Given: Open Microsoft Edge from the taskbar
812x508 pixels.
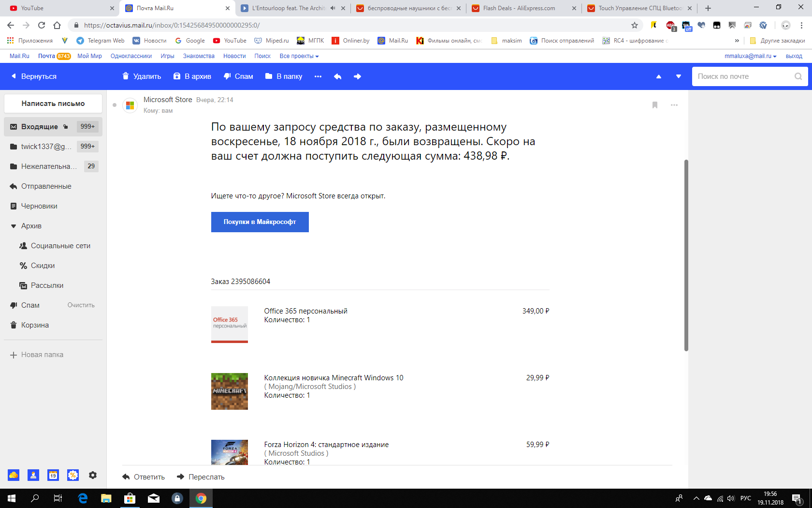Looking at the screenshot, I should tap(83, 498).
